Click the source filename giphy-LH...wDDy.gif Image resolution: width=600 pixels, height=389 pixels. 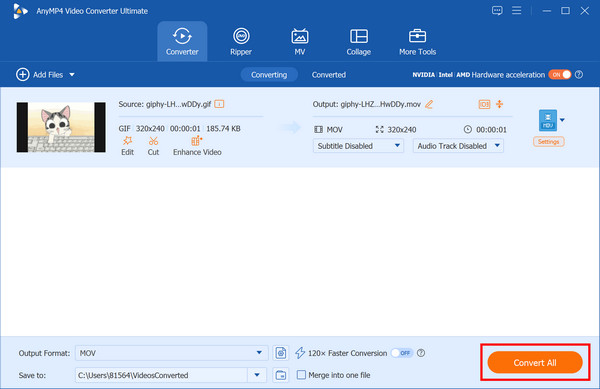178,104
